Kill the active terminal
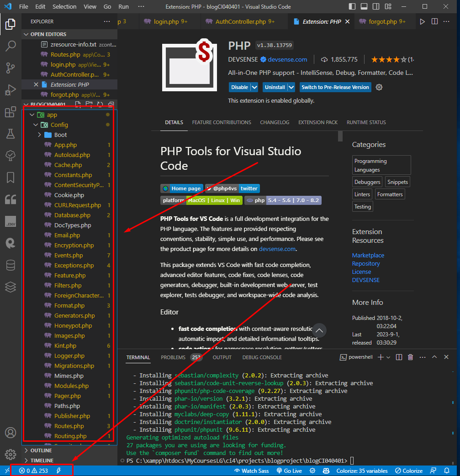 click(x=410, y=357)
